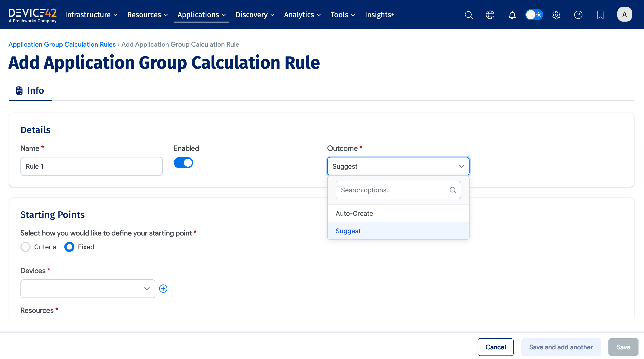The image size is (644, 359).
Task: Collapse the Outcome dropdown
Action: pos(461,166)
